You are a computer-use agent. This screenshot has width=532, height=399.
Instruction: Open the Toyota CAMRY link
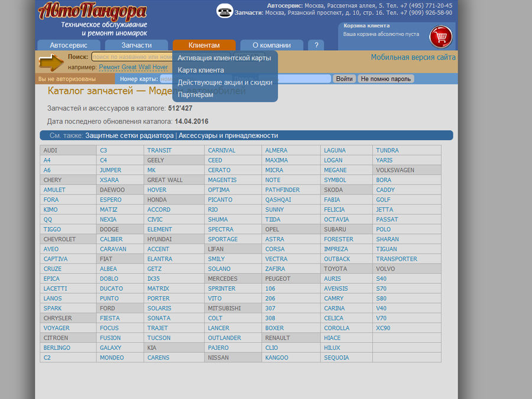pos(334,299)
